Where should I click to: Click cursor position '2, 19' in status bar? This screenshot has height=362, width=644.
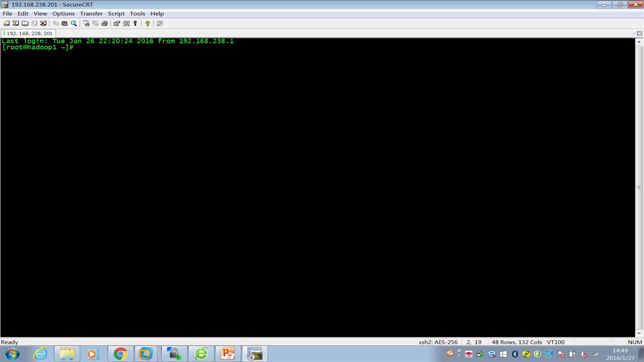coord(474,342)
